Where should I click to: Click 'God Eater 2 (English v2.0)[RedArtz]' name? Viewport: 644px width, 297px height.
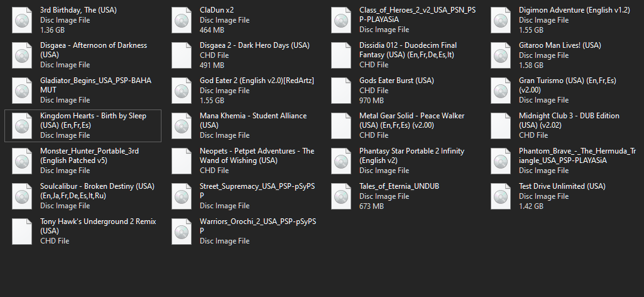point(257,81)
